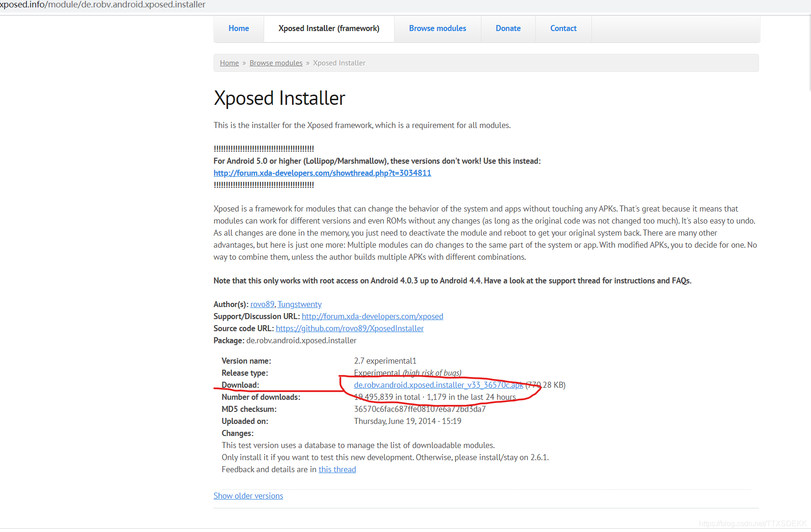Open author rovo89's profile link

(x=262, y=304)
